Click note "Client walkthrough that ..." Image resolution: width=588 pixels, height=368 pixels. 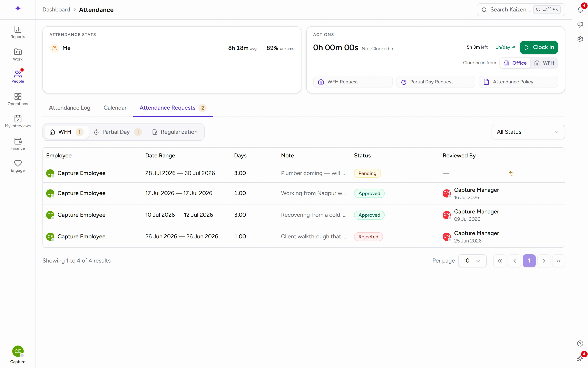click(313, 236)
